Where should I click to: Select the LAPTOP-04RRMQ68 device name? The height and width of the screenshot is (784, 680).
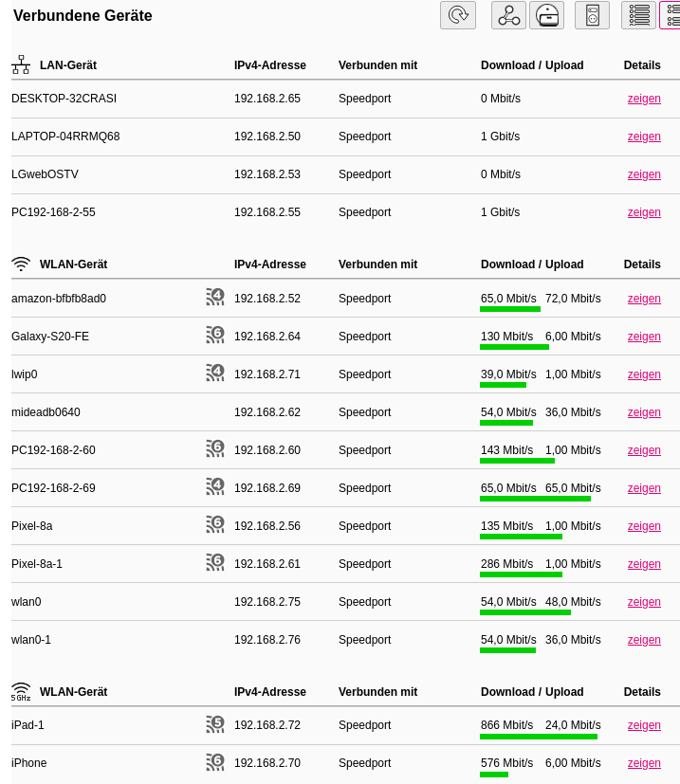(x=65, y=137)
